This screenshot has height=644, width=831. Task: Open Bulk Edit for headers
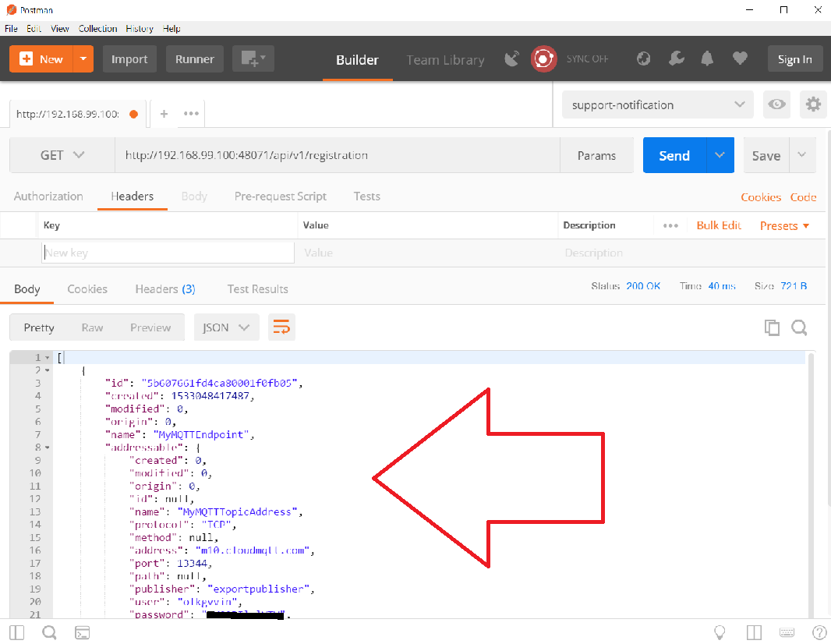[x=718, y=225]
